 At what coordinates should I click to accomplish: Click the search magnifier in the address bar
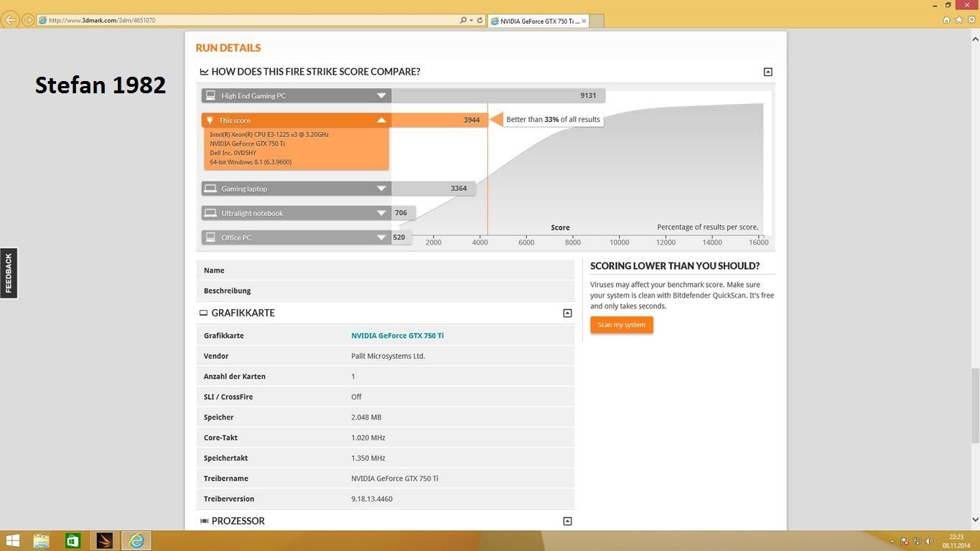[463, 20]
